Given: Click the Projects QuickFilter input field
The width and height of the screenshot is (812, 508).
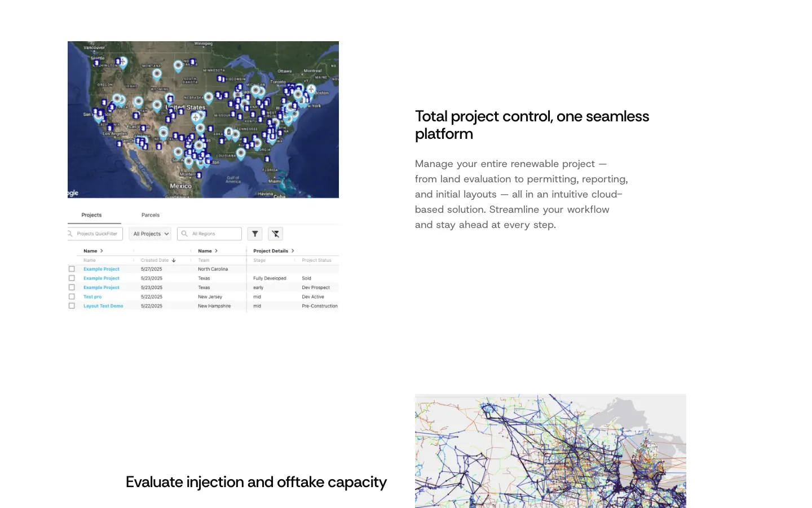Looking at the screenshot, I should pos(95,234).
